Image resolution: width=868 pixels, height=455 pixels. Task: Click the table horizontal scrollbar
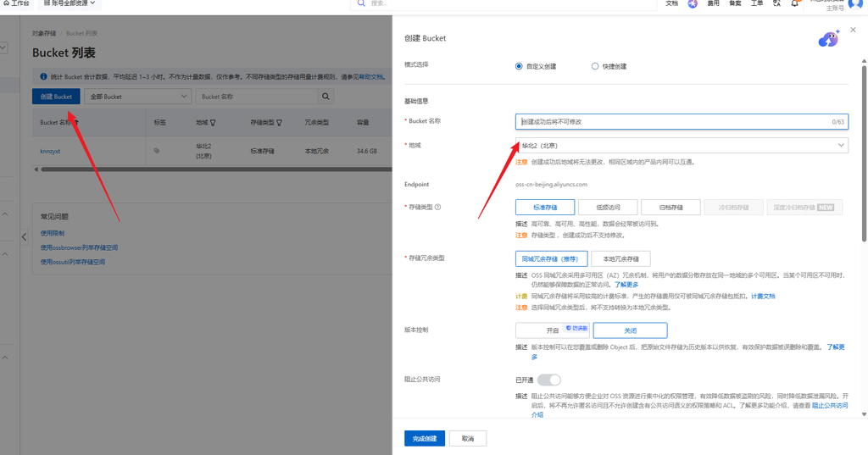[216, 169]
